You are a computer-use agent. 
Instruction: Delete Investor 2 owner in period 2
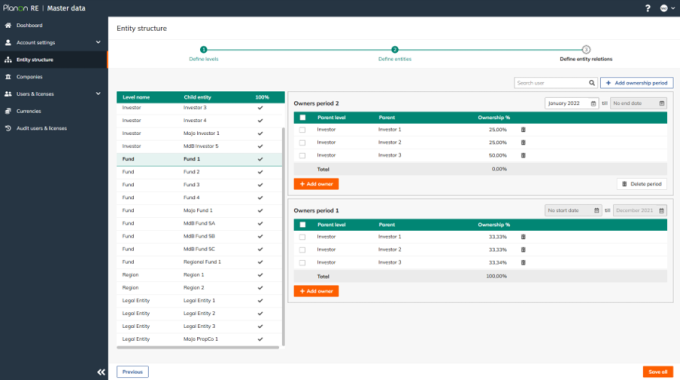(523, 142)
